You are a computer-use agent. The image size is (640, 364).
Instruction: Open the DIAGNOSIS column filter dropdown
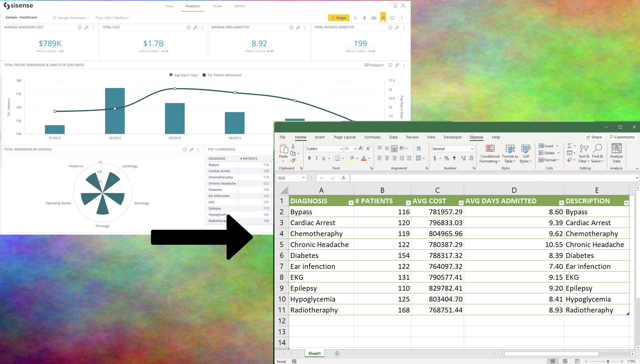[x=351, y=203]
